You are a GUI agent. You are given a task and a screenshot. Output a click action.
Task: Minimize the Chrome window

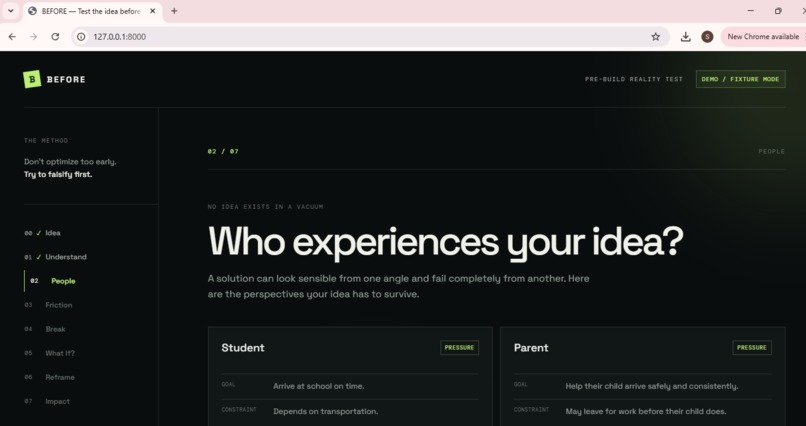click(x=750, y=11)
